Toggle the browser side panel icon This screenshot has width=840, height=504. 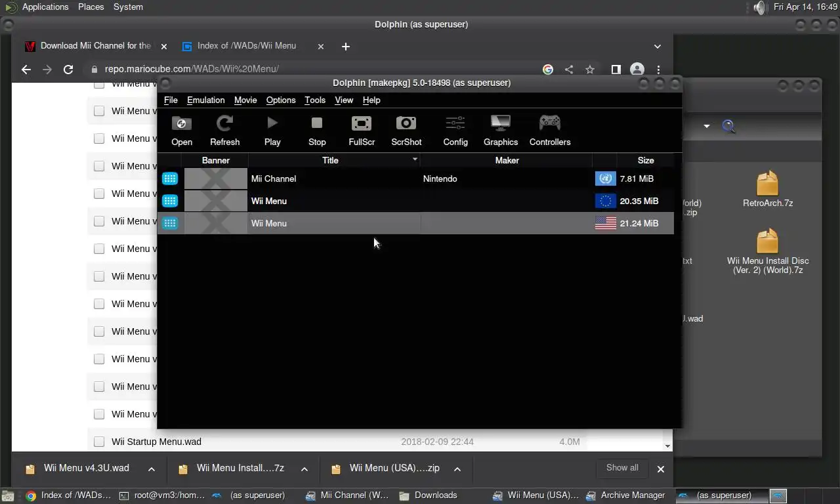(x=616, y=69)
